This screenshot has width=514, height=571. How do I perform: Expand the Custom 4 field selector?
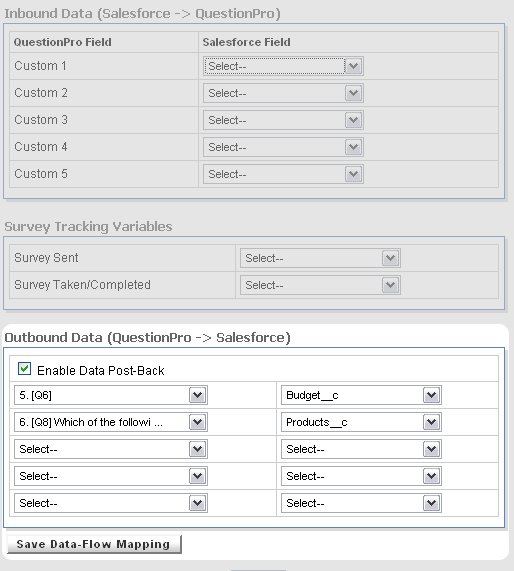[283, 147]
